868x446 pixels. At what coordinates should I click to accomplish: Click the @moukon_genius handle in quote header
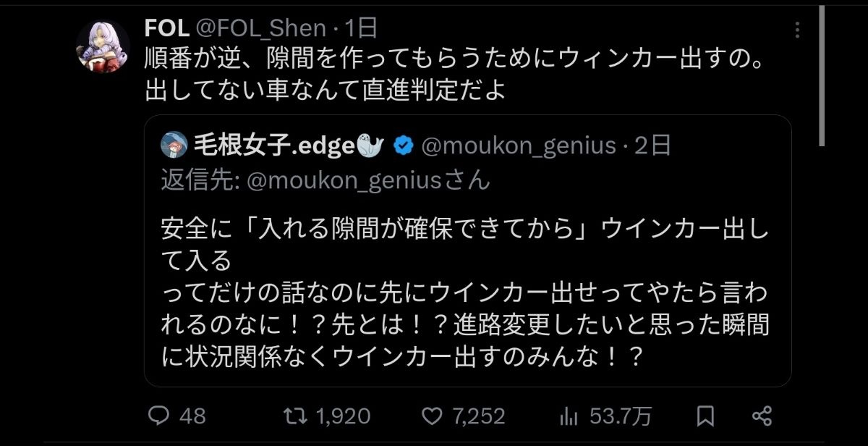click(x=516, y=146)
